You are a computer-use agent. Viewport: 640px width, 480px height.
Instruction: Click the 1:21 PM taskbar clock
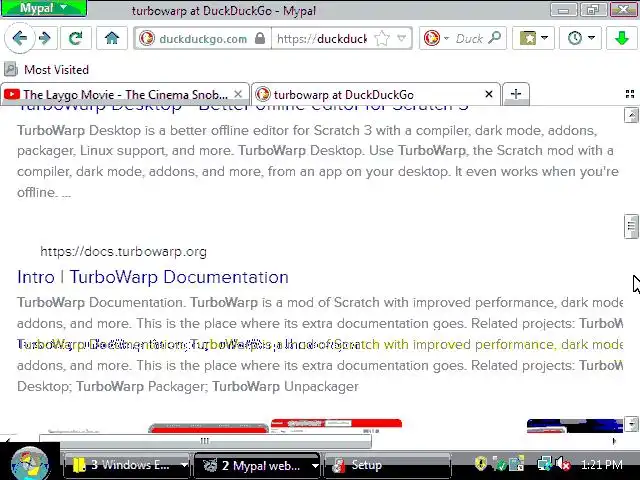coord(602,464)
